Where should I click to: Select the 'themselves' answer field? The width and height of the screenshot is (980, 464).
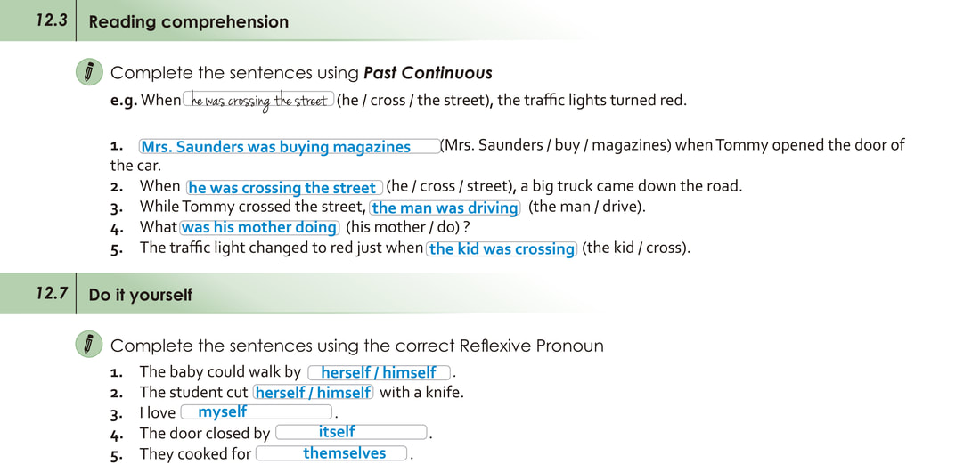[331, 453]
